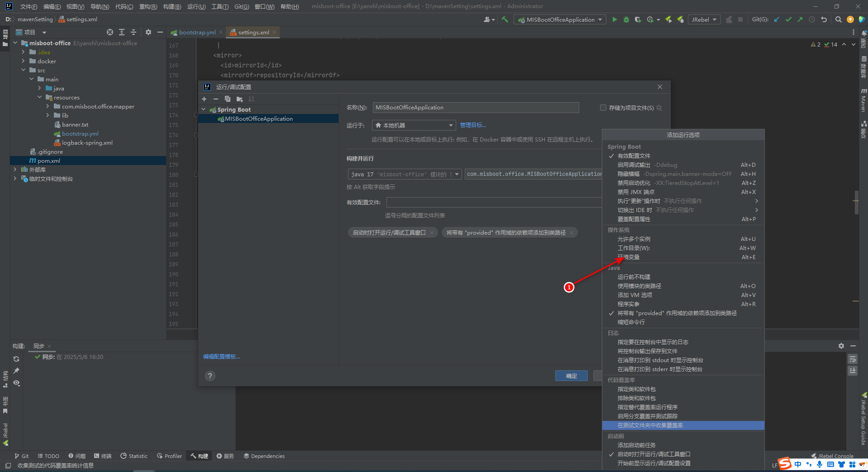Select 环境变量 menu entry

pos(683,257)
